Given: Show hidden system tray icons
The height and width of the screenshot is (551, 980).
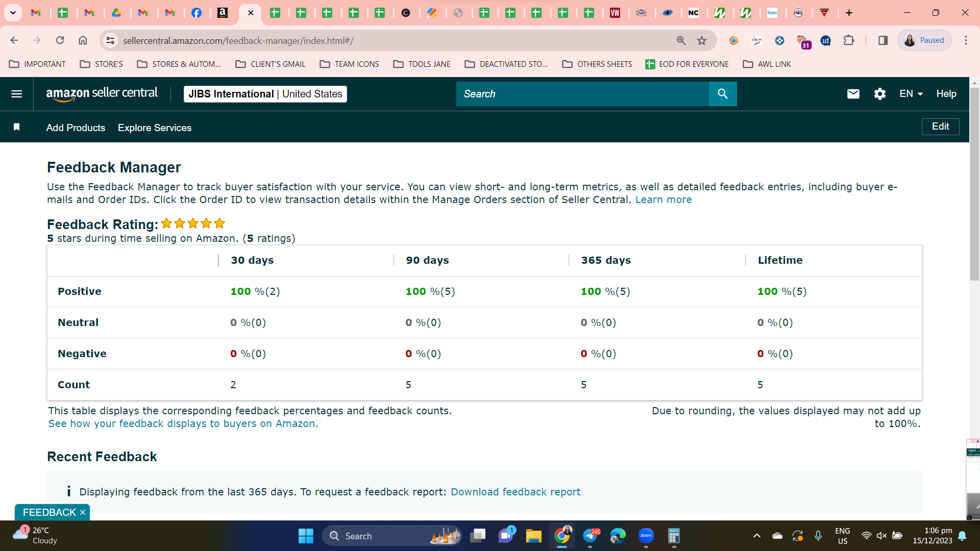Looking at the screenshot, I should [x=756, y=536].
